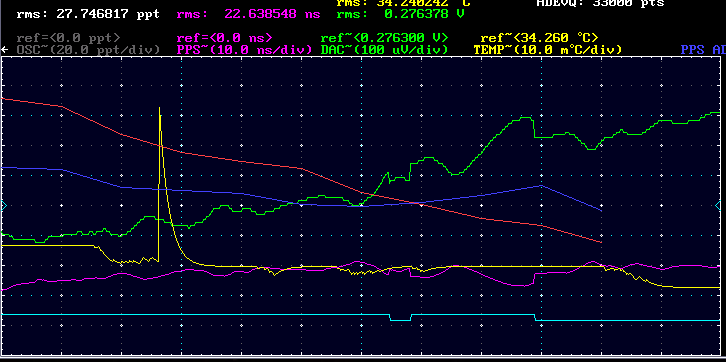Click the magenta rms 22.638548 ns readout
The image size is (726, 362).
[x=248, y=14]
